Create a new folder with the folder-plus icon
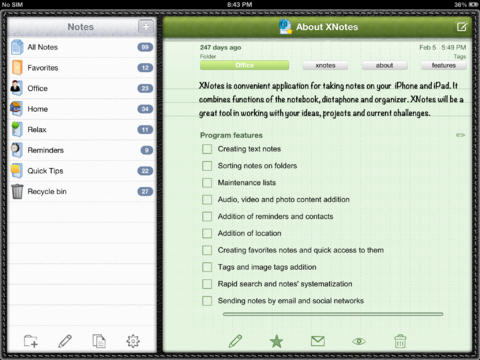The height and width of the screenshot is (360, 480). pos(31,341)
